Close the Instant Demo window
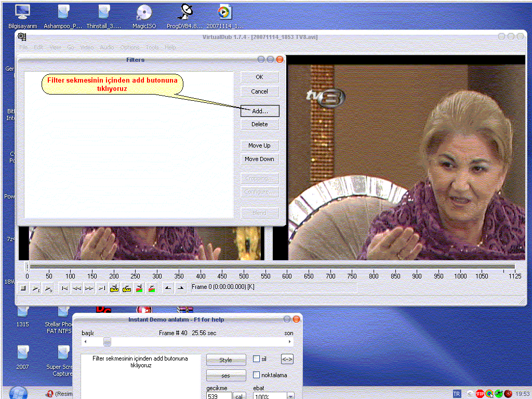Image resolution: width=532 pixels, height=399 pixels. 296,320
